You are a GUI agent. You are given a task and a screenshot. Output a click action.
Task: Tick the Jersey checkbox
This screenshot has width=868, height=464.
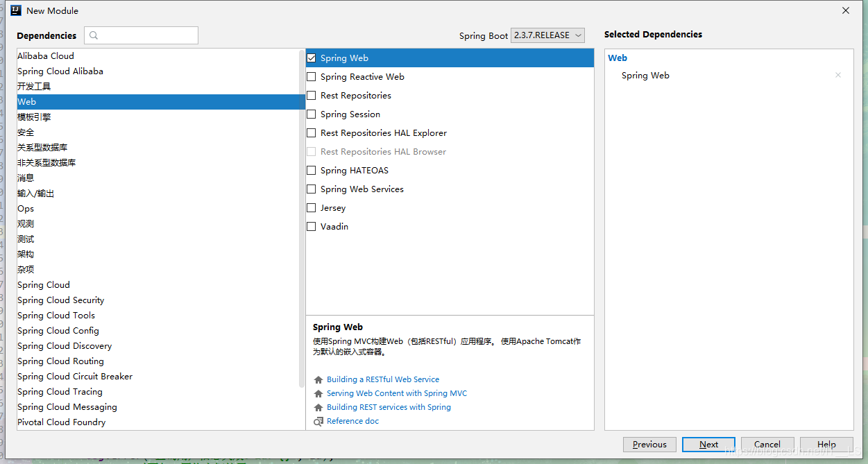pos(312,208)
